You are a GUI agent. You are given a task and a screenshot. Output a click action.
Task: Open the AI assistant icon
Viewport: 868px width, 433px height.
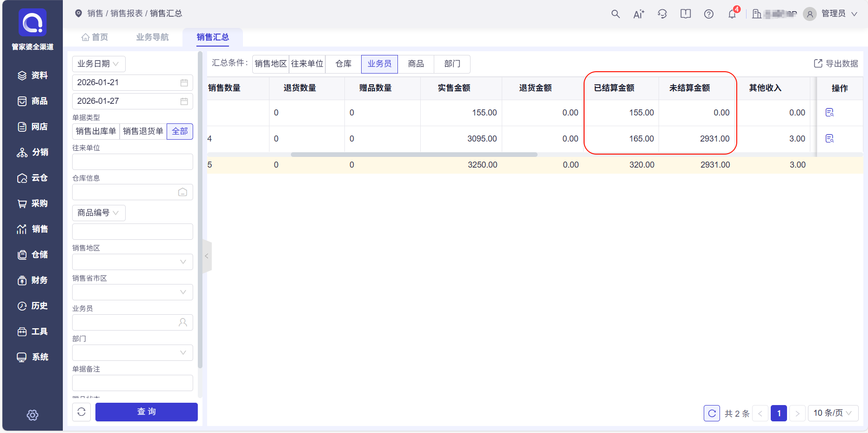(x=639, y=14)
